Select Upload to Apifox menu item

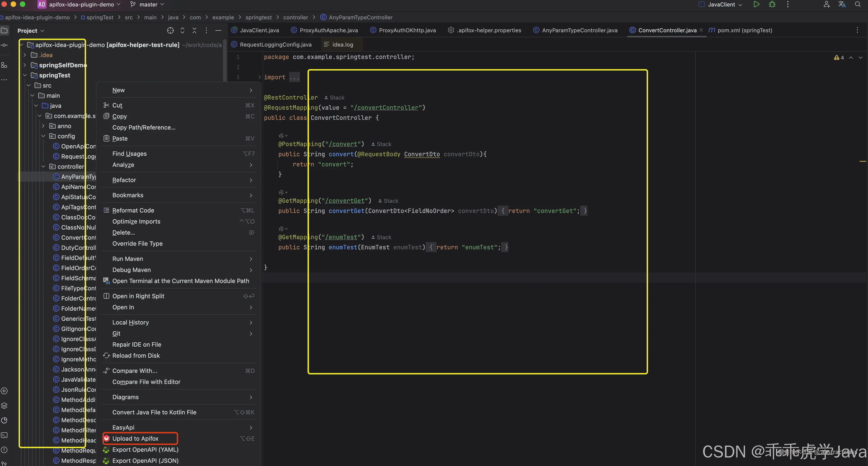[x=135, y=438]
